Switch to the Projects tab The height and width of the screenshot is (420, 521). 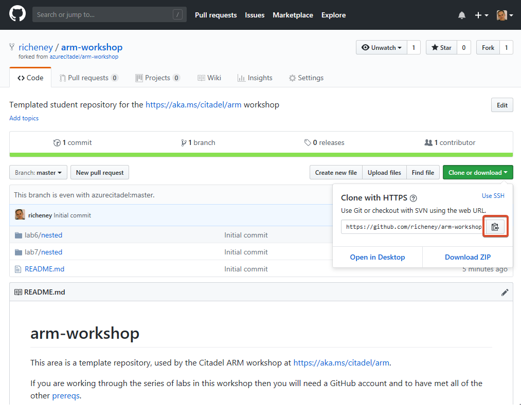tap(157, 78)
